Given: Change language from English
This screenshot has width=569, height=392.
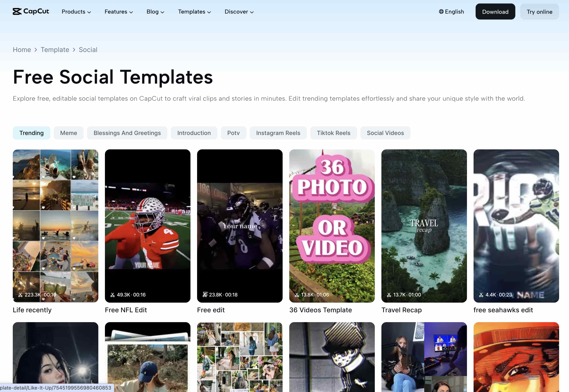Looking at the screenshot, I should tap(452, 12).
